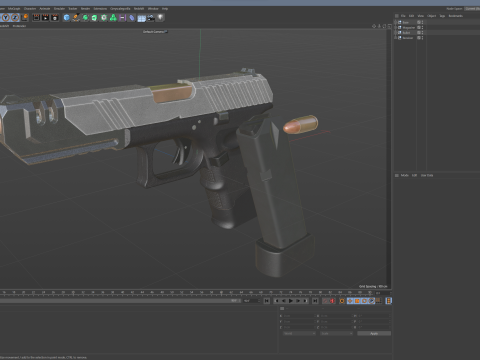
Task: Toggle the coordinate system cube icon
Action: point(25,17)
